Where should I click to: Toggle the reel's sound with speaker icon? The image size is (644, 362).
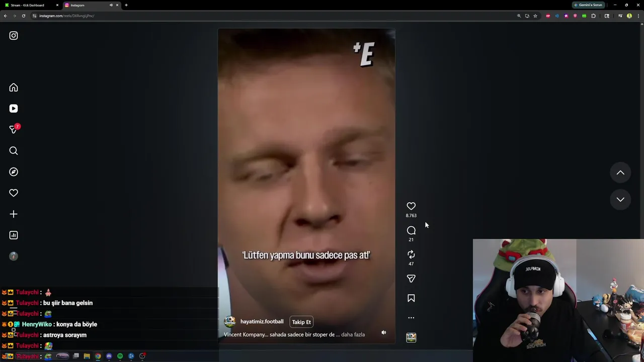pos(383,332)
